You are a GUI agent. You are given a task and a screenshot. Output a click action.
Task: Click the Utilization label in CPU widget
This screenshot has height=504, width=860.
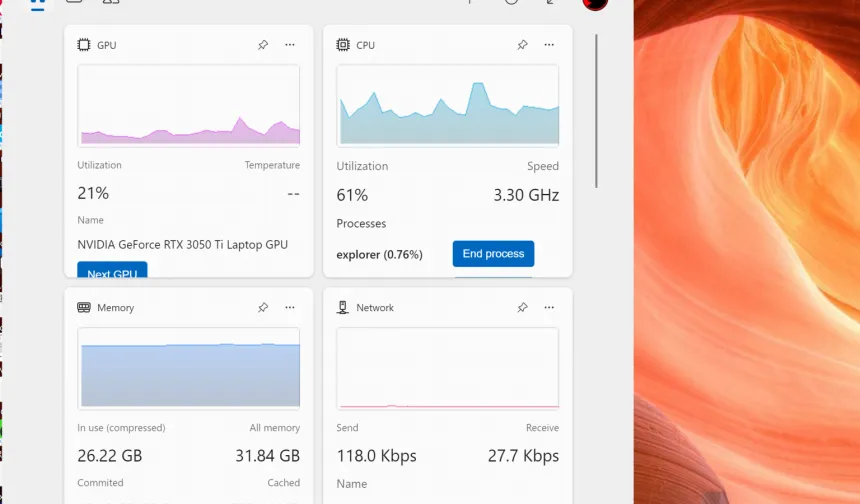pyautogui.click(x=362, y=166)
